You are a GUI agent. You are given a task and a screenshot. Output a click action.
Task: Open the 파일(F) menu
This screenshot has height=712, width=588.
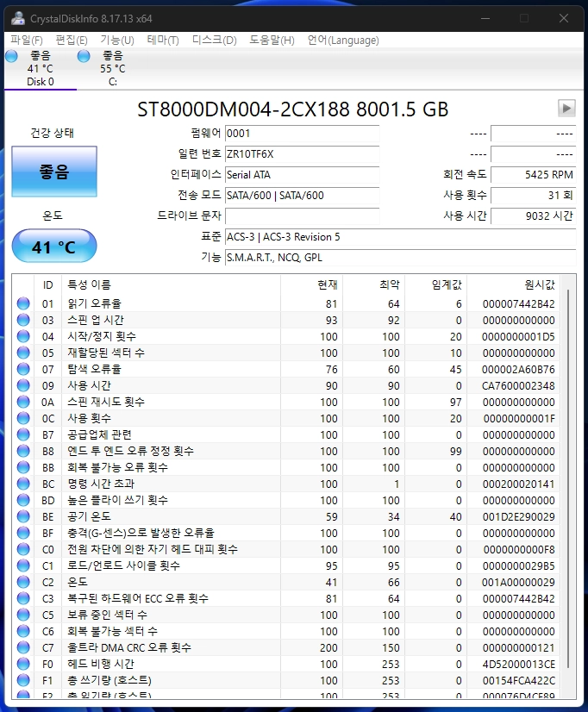pos(27,40)
